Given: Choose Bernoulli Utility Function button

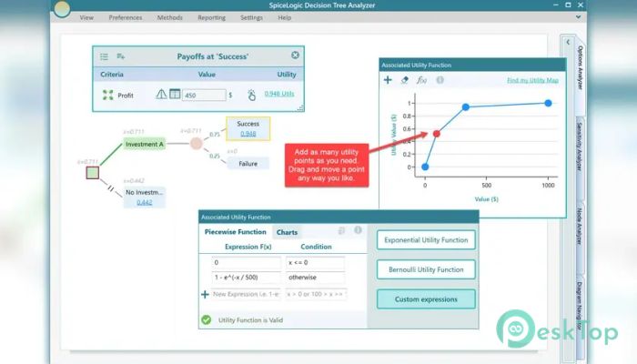Looking at the screenshot, I should [426, 269].
